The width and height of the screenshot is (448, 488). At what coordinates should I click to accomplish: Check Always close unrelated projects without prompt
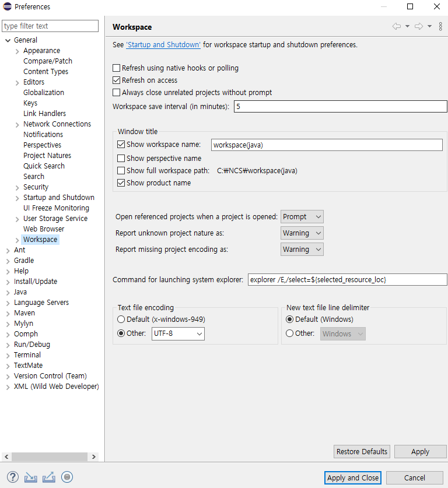coord(117,93)
